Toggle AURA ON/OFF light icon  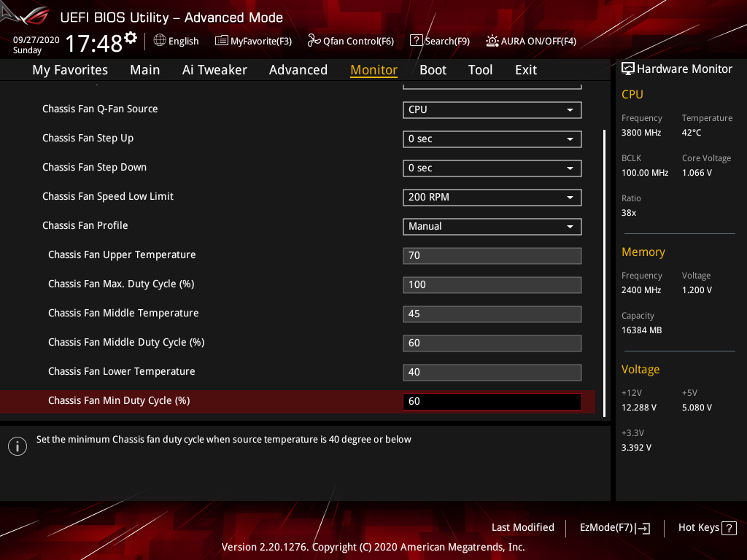click(492, 41)
